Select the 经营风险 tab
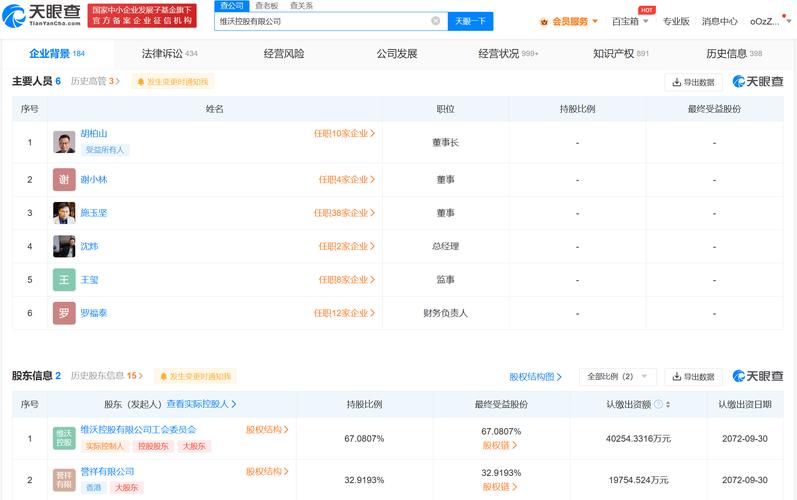797x500 pixels. 284,53
